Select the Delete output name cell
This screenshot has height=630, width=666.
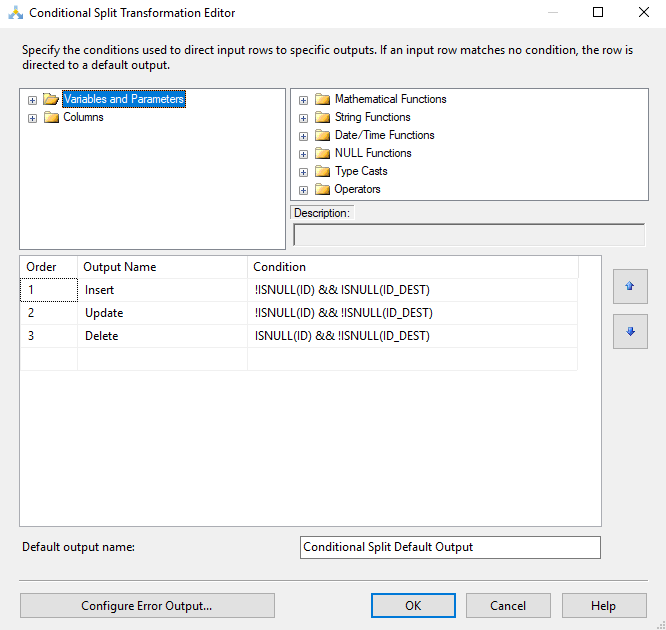[162, 336]
